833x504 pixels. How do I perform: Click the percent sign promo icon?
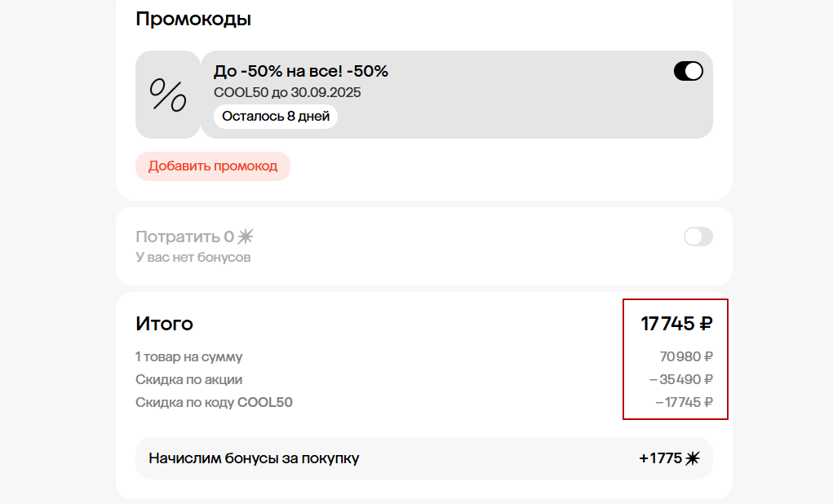point(167,95)
